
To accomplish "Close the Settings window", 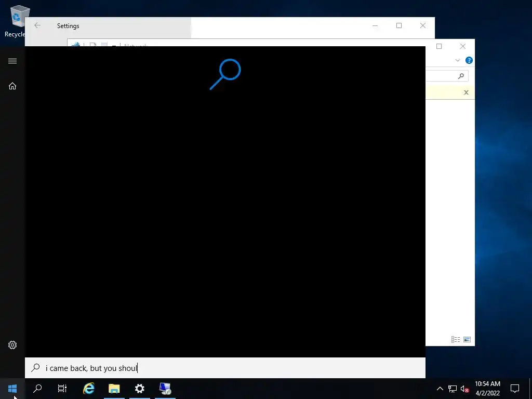I will click(x=423, y=25).
